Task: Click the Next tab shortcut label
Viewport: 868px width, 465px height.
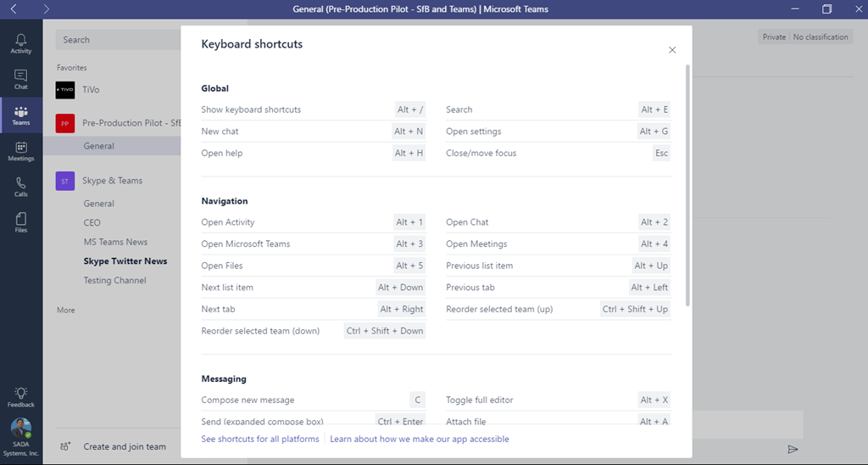Action: click(x=218, y=309)
